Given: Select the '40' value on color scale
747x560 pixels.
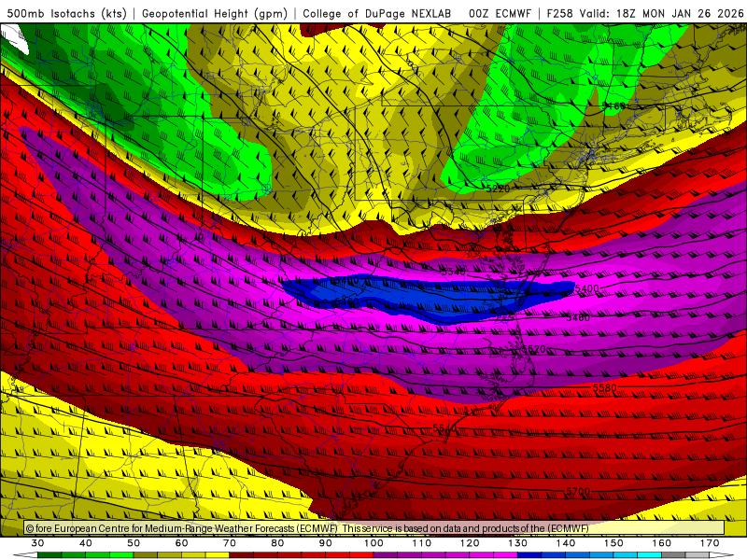Looking at the screenshot, I should 85,543.
